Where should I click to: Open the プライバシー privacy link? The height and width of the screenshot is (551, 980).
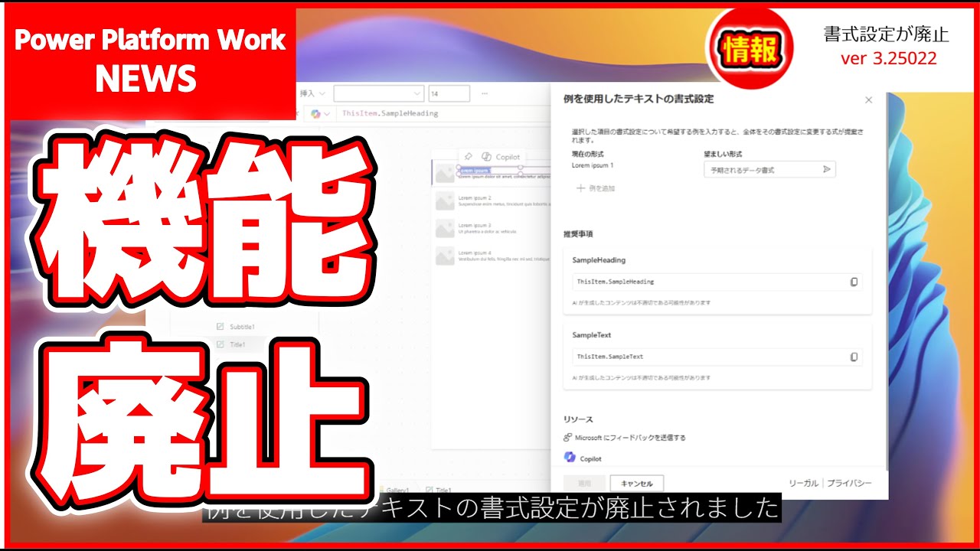(x=849, y=483)
